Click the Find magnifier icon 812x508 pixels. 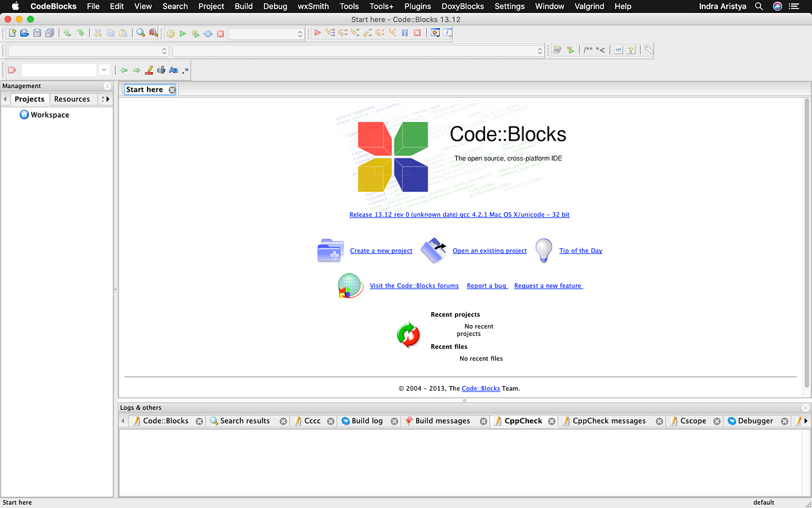141,33
